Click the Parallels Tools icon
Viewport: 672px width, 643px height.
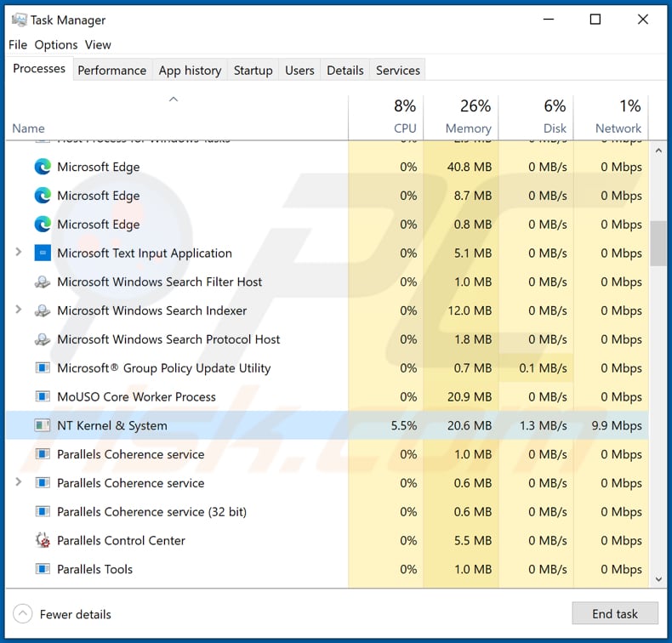[43, 569]
